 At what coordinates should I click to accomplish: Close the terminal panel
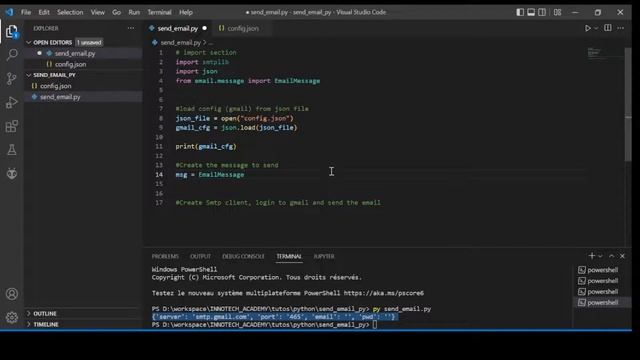[x=622, y=256]
